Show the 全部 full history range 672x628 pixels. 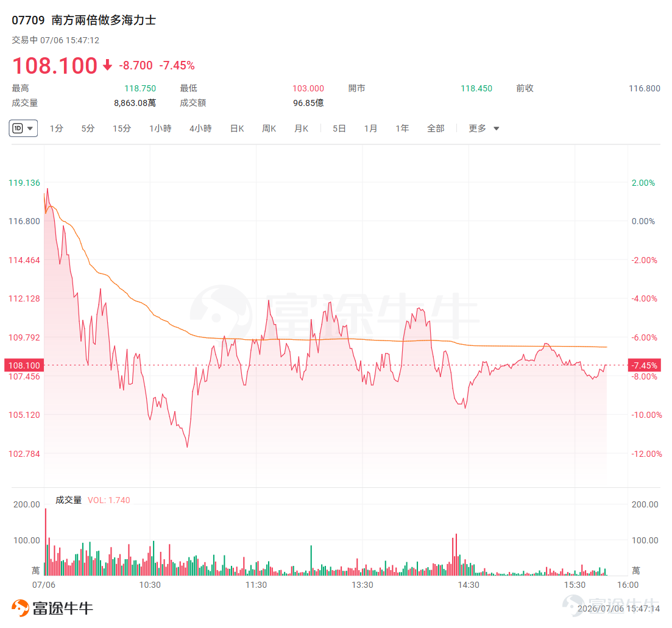(436, 129)
